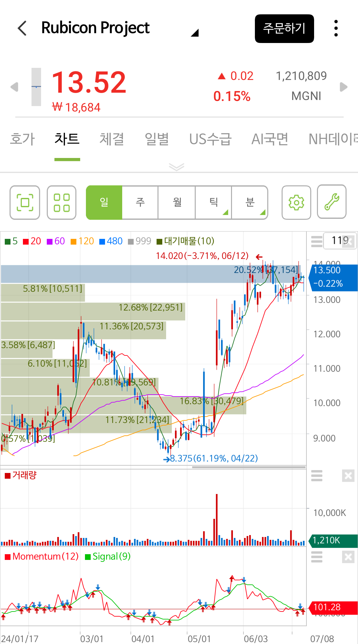358x644 pixels.
Task: Switch to the 호가 tab
Action: coord(22,139)
